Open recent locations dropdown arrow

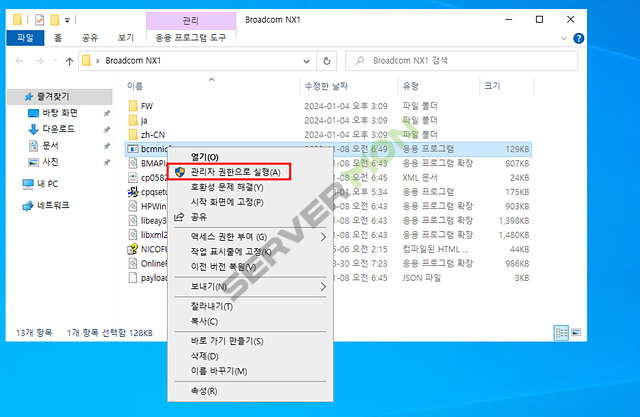click(x=55, y=61)
